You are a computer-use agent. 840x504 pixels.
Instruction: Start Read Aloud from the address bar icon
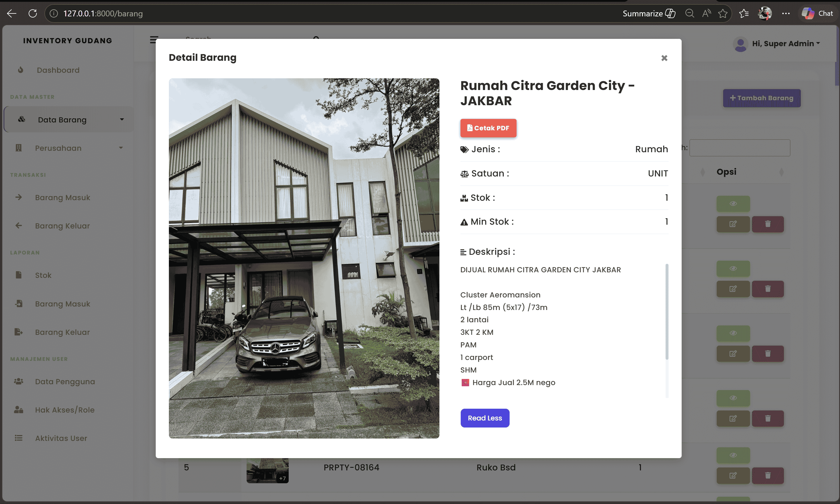click(706, 13)
